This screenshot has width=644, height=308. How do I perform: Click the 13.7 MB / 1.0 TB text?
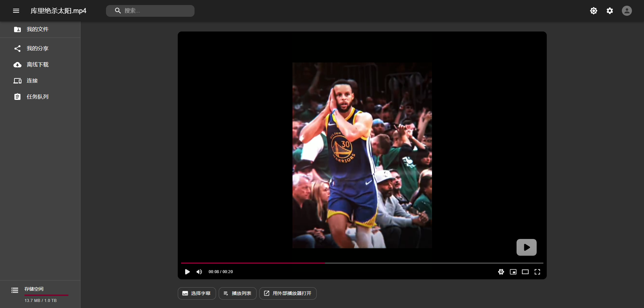[41, 301]
